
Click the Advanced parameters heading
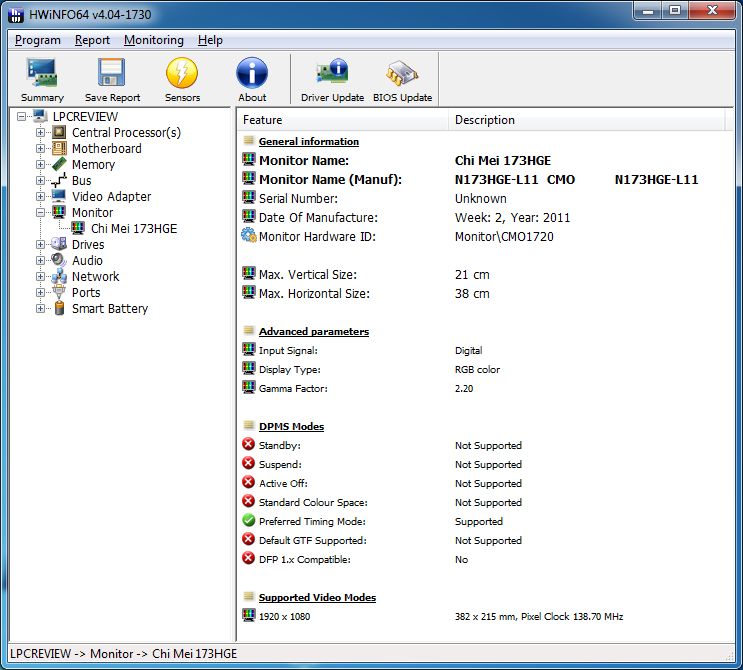pos(314,331)
